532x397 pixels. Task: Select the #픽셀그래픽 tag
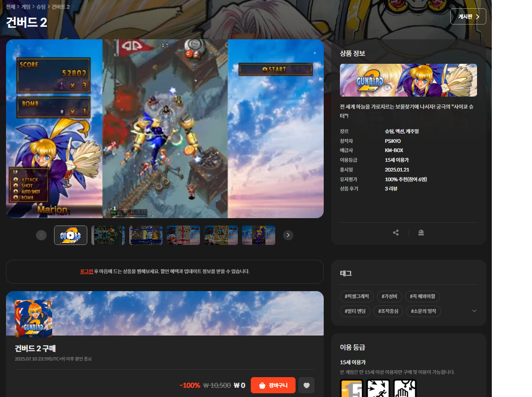coord(357,296)
